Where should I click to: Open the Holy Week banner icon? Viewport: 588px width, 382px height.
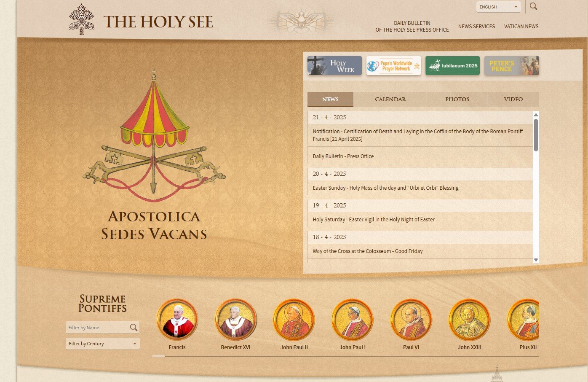click(334, 66)
